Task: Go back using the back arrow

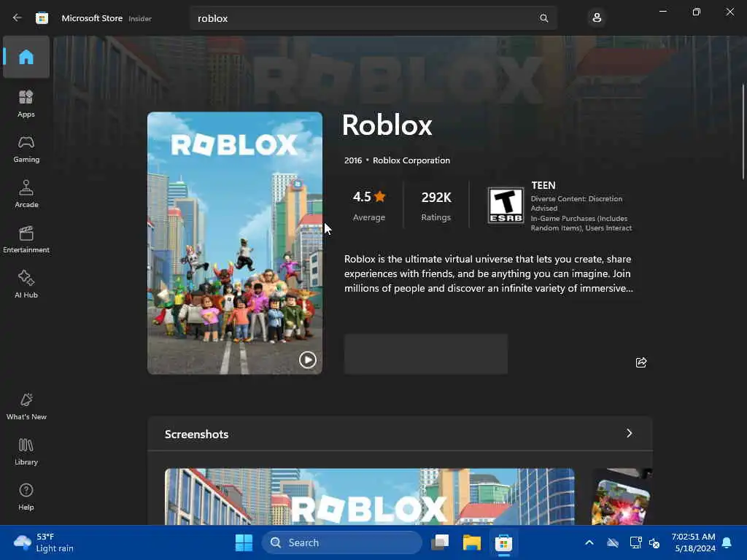Action: [x=18, y=17]
